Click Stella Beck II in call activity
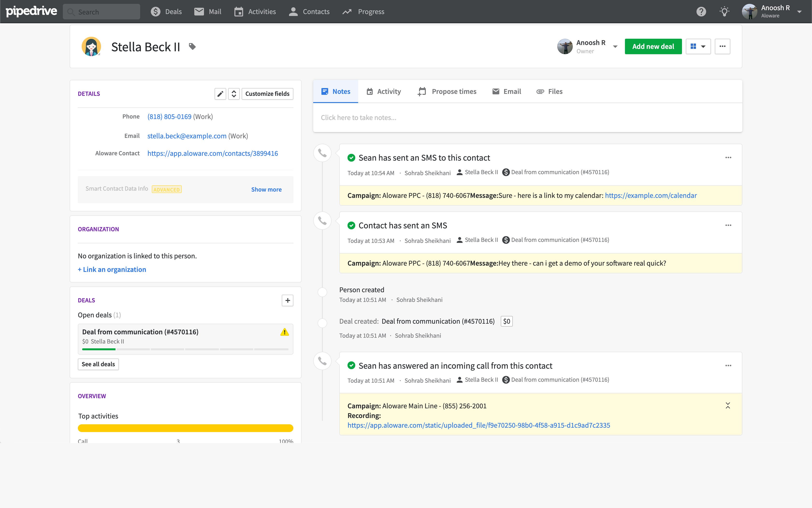 (481, 380)
